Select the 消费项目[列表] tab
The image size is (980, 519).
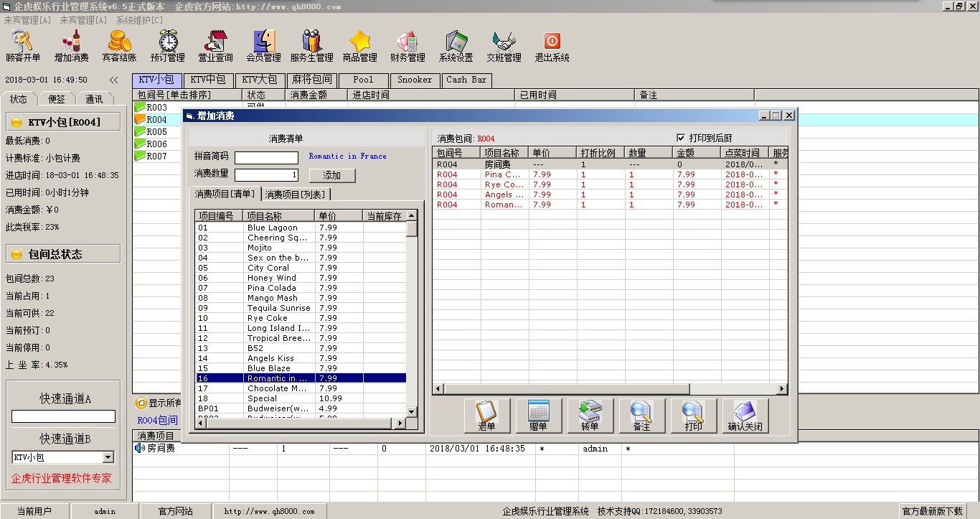pyautogui.click(x=295, y=194)
